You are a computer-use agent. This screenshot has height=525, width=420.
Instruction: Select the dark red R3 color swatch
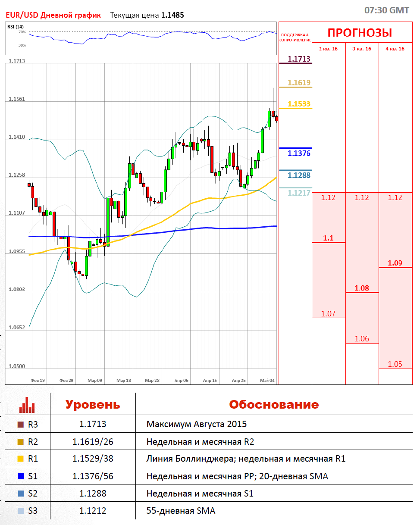(x=20, y=425)
